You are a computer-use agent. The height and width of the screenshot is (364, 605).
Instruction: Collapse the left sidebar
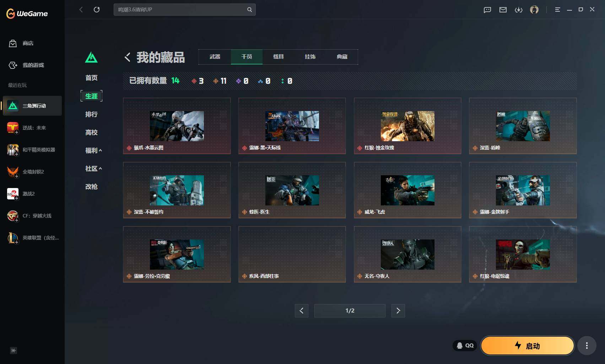(13, 351)
